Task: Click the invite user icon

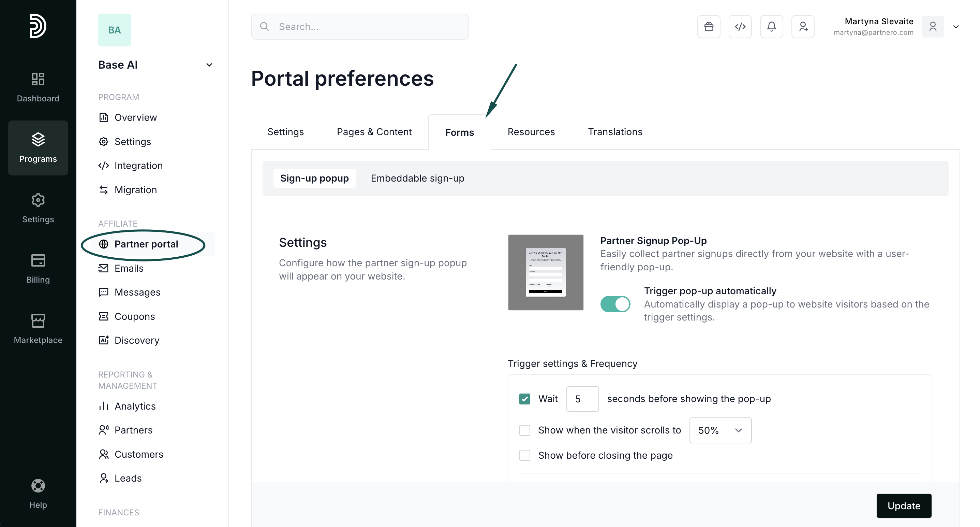Action: point(803,27)
